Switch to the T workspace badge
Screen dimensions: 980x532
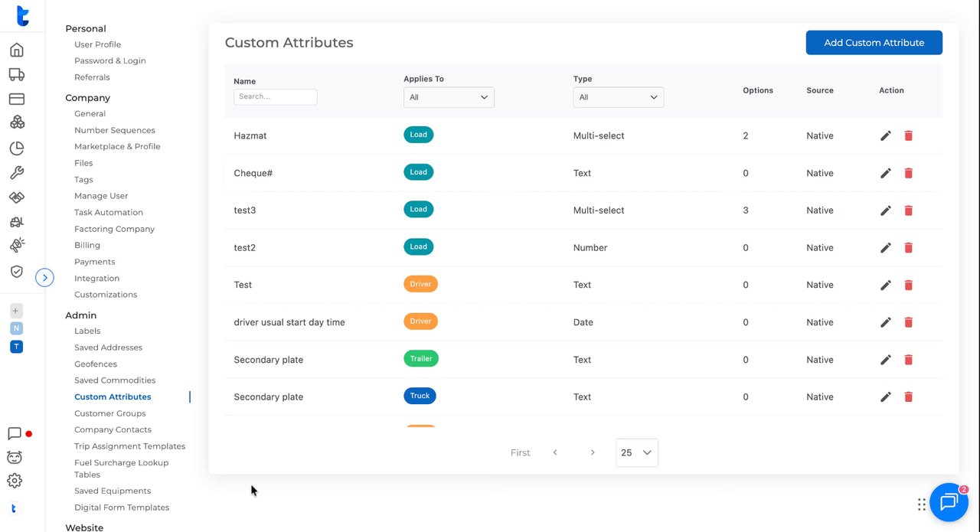[16, 347]
